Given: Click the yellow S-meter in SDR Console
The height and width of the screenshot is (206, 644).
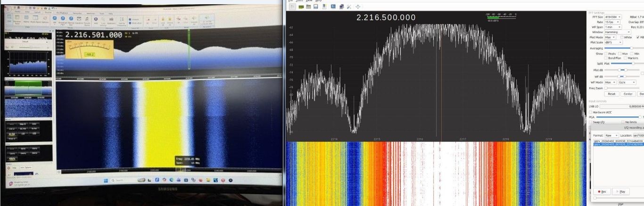Looking at the screenshot, I should (x=90, y=49).
